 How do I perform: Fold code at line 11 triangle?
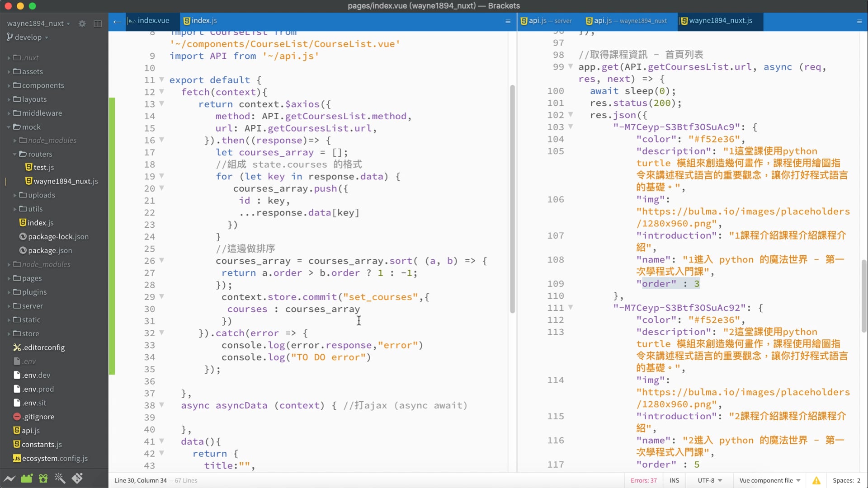click(161, 80)
